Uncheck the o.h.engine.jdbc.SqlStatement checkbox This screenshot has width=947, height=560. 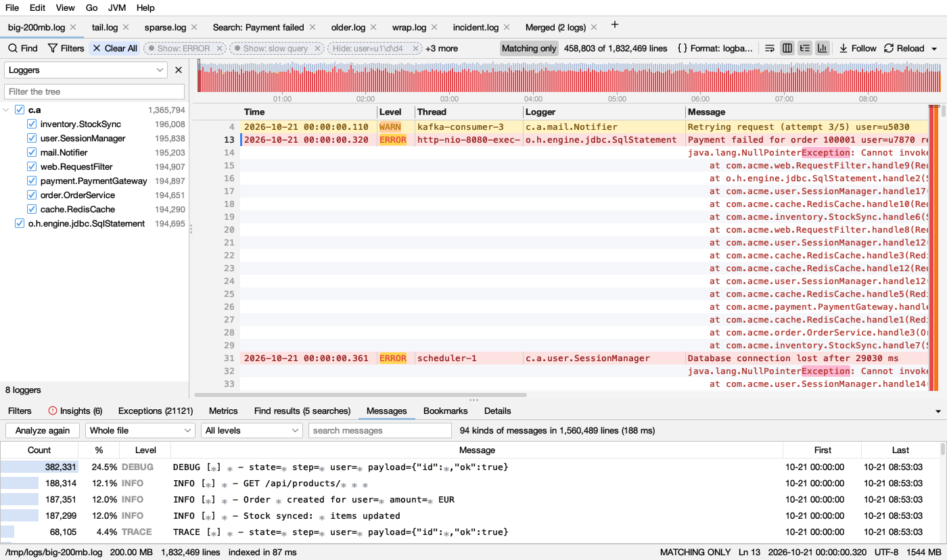point(20,223)
